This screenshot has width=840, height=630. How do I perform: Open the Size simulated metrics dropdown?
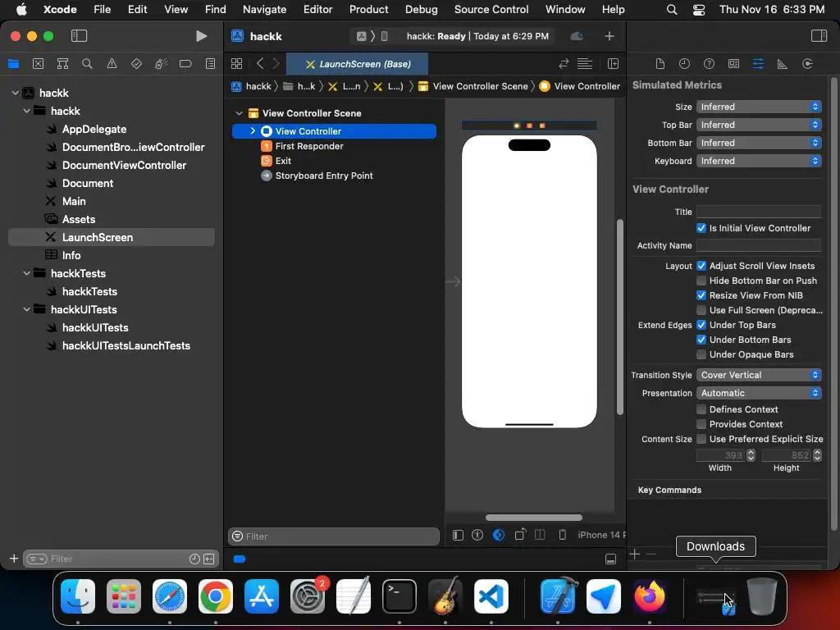(x=759, y=107)
